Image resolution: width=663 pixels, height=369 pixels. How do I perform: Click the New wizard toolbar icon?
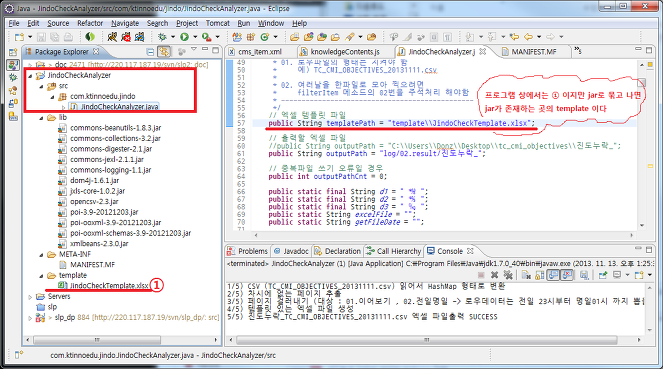tap(19, 37)
